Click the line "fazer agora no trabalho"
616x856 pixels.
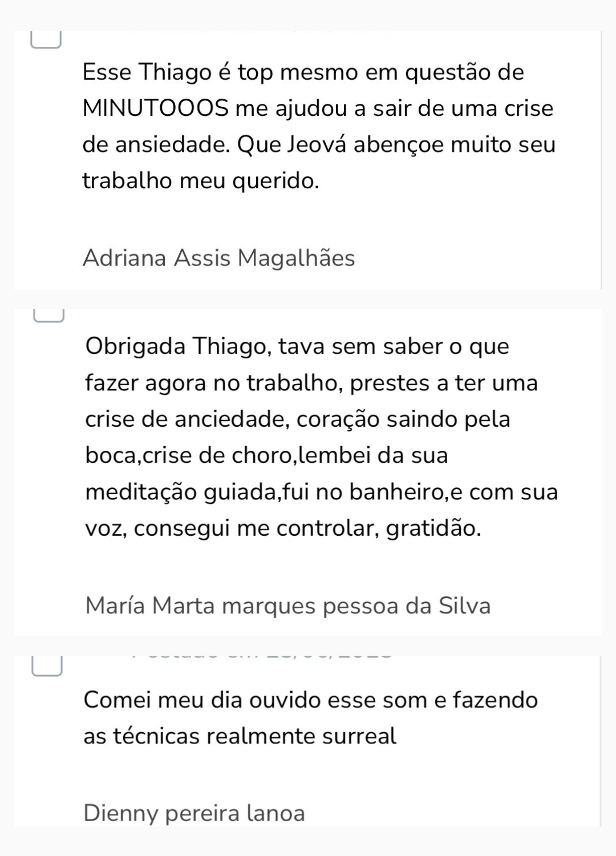(x=212, y=383)
